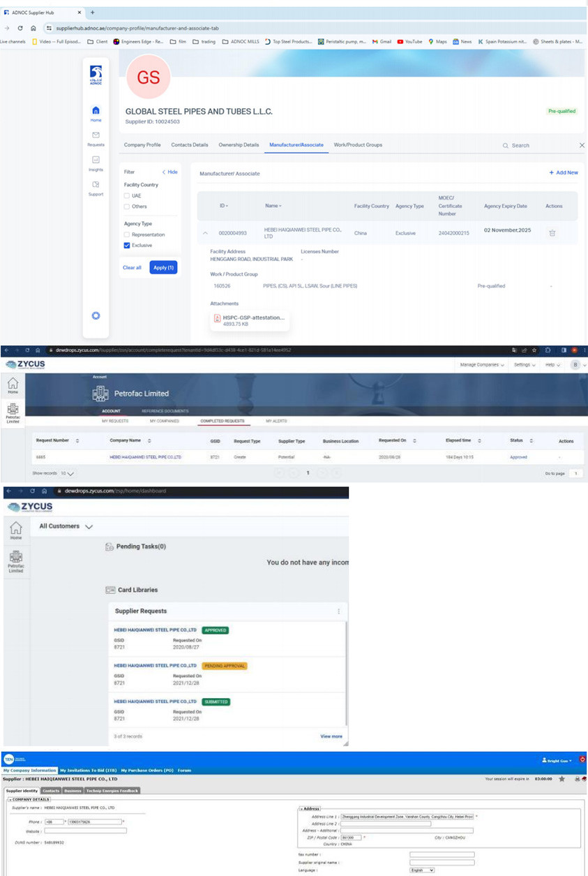Click the delete trash icon for Hebei Haiqianwei
This screenshot has height=876, width=588.
coord(552,233)
